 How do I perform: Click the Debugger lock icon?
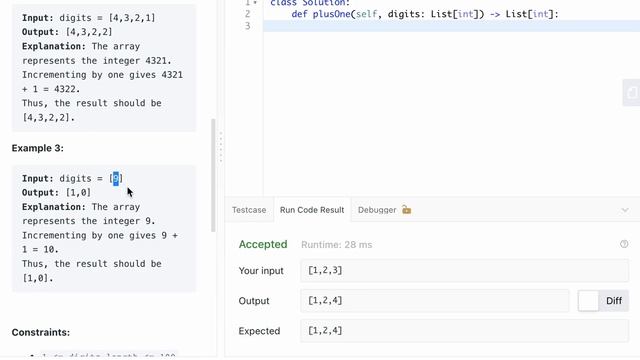click(406, 210)
